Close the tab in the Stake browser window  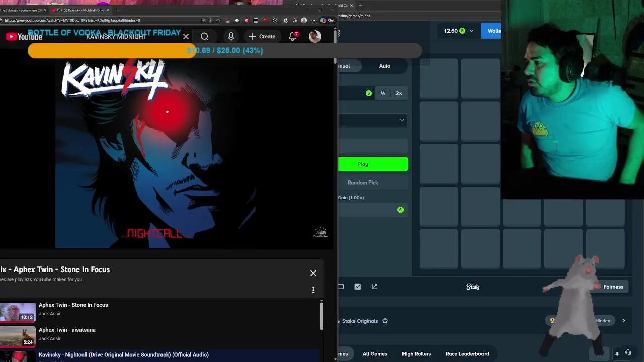tap(351, 5)
